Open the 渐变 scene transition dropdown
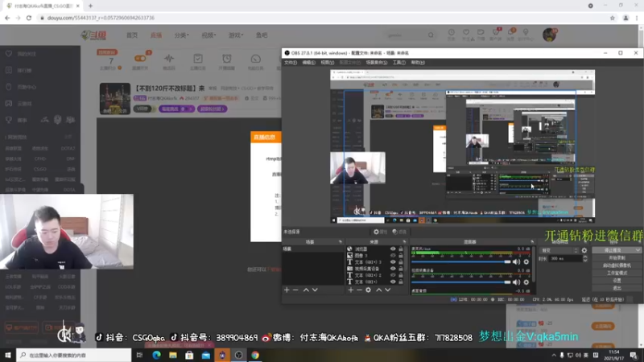 (559, 250)
